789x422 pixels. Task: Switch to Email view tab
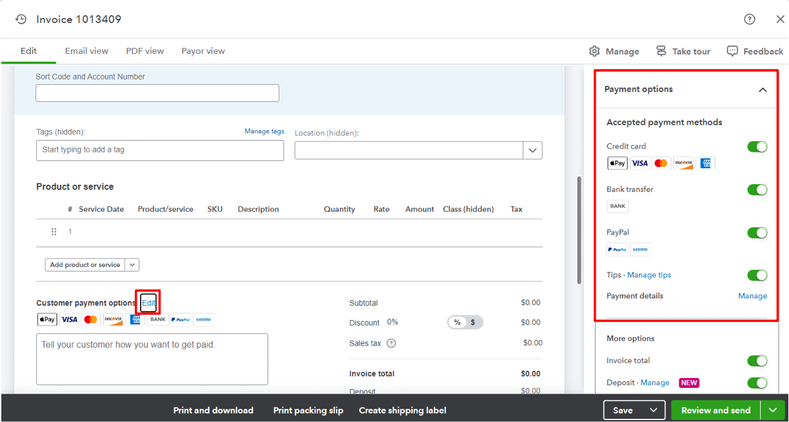[87, 51]
